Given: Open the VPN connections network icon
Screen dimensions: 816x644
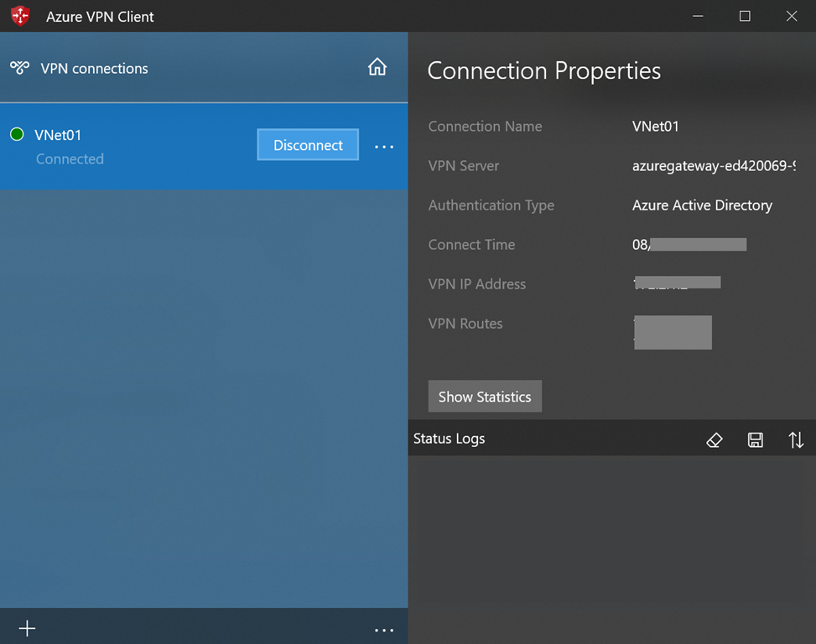Looking at the screenshot, I should coord(20,68).
